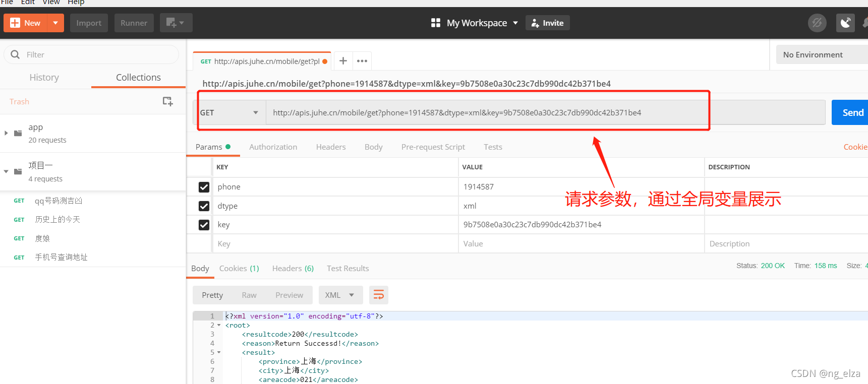This screenshot has height=384, width=868.
Task: Click the Invite button
Action: 548,23
